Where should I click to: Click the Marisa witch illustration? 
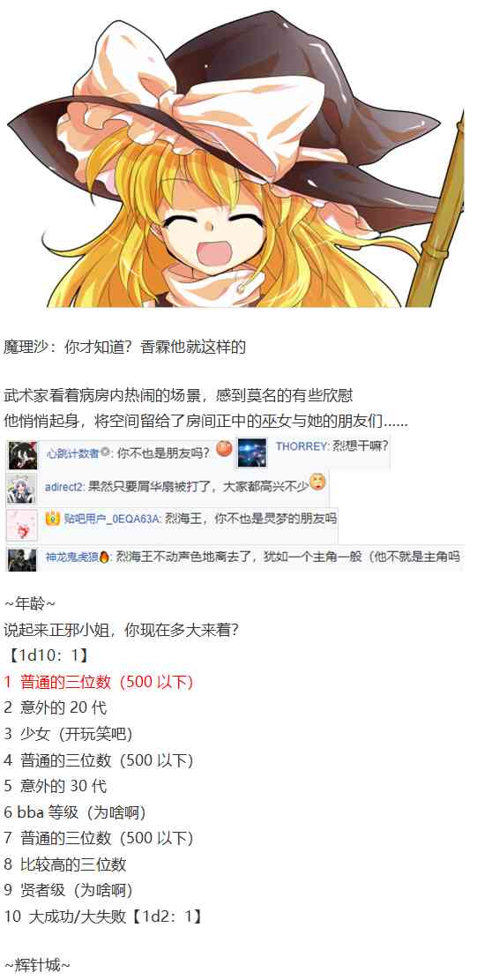click(x=236, y=158)
